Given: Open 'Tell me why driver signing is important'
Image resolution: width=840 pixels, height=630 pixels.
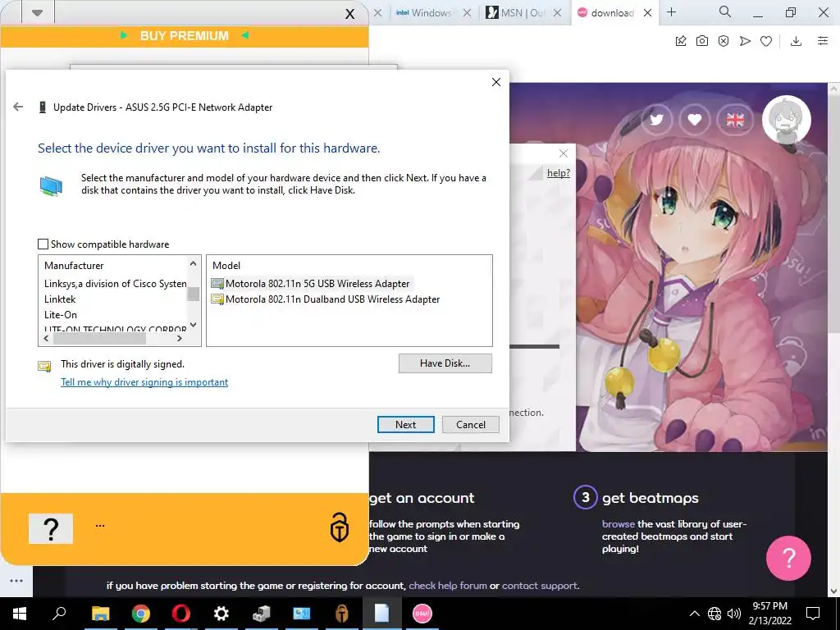Looking at the screenshot, I should [x=144, y=382].
